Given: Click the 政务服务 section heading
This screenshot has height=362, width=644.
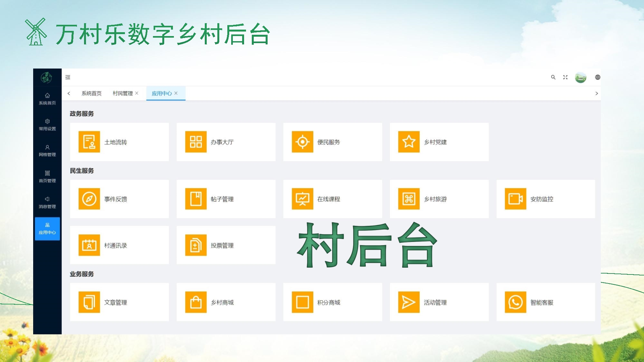Looking at the screenshot, I should [82, 114].
